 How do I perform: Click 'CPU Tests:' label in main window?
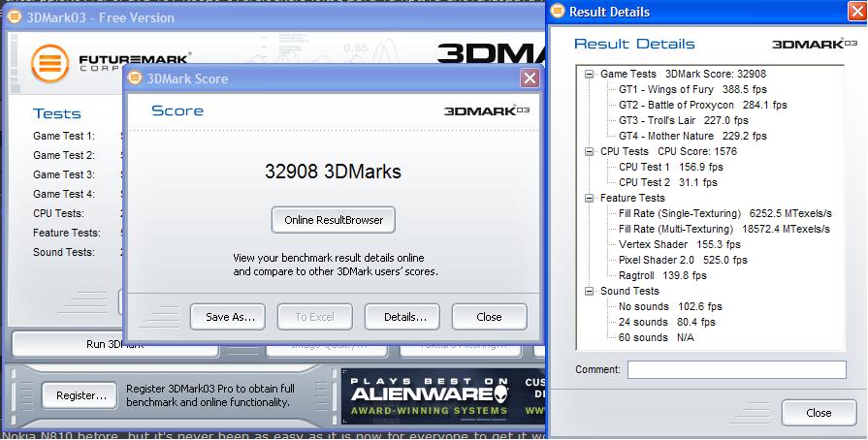point(59,213)
